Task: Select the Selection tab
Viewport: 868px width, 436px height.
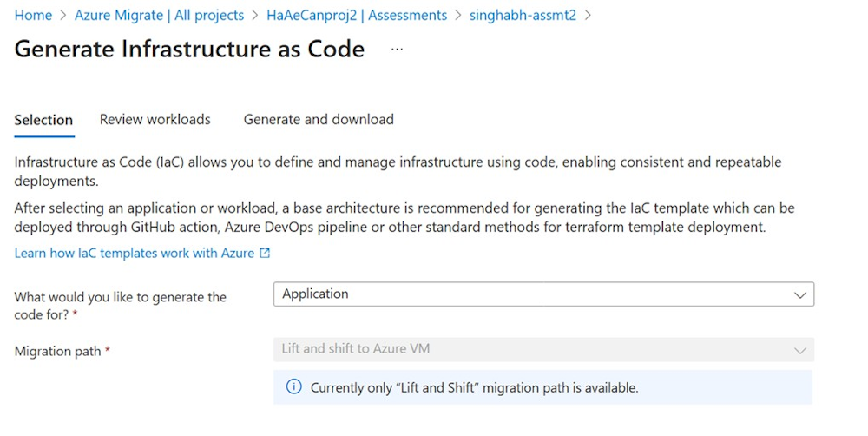Action: pos(43,120)
